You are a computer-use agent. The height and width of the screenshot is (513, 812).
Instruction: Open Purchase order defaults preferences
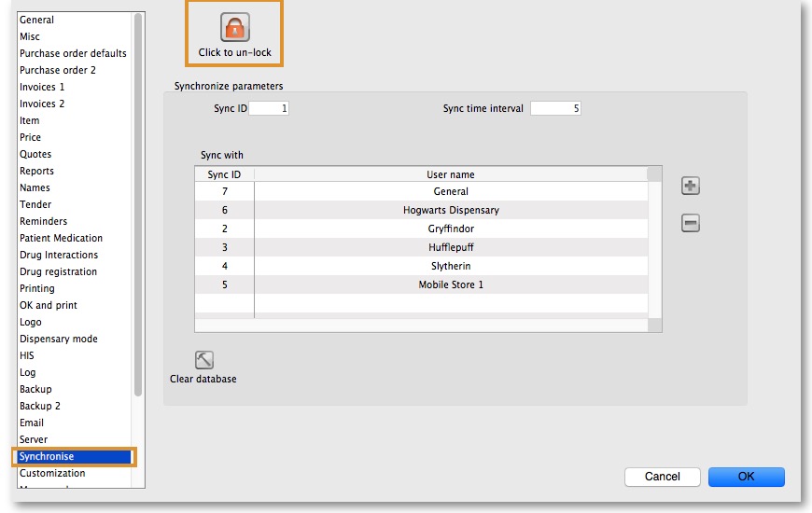[x=73, y=53]
